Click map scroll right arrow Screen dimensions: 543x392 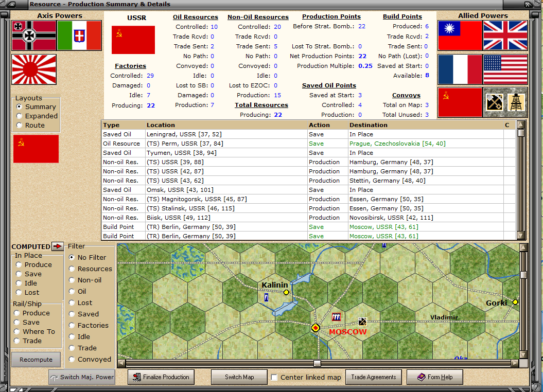tap(515, 364)
